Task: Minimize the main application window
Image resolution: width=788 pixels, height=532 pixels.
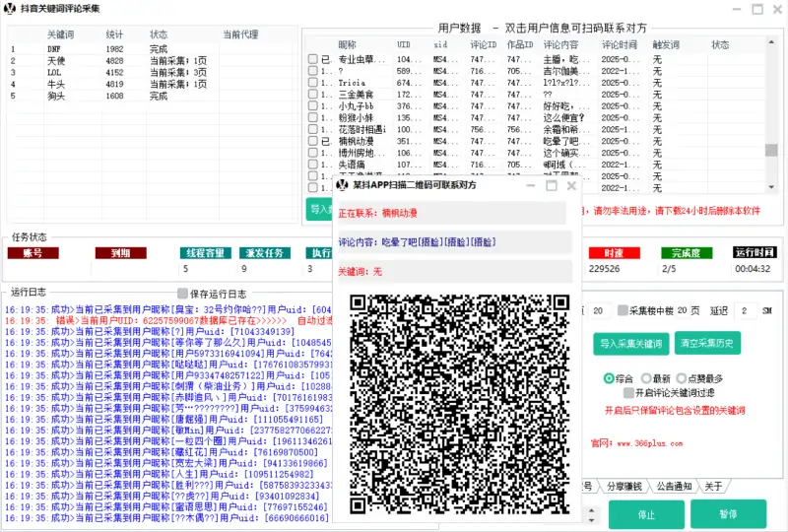Action: pyautogui.click(x=733, y=10)
